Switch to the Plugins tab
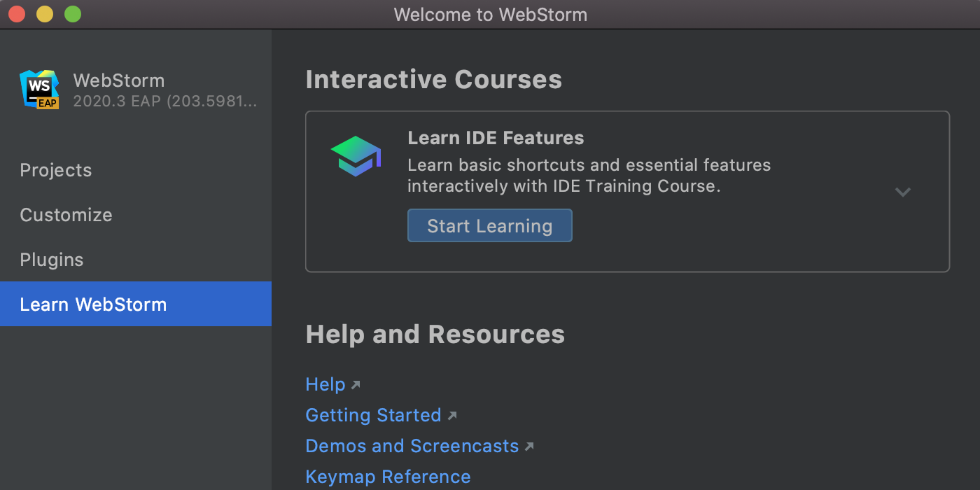Screen dimensions: 980x490 [x=136, y=260]
